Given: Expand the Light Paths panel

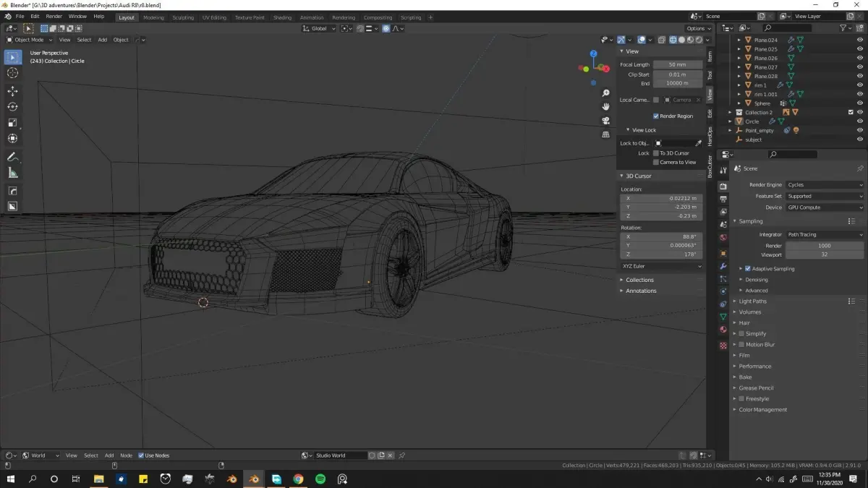Looking at the screenshot, I should point(752,301).
